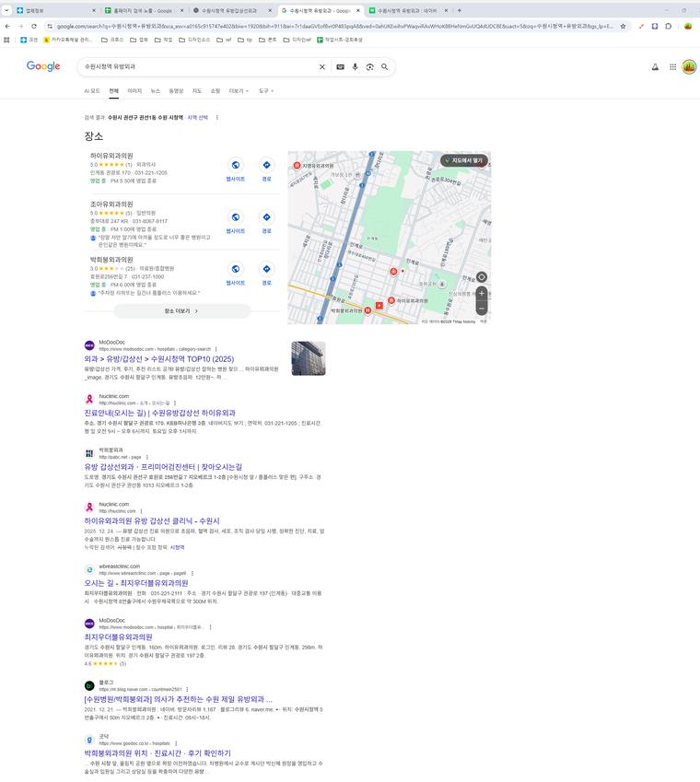Screen dimensions: 700x782
Task: Select the 조아유외과의원 place listing title
Action: coord(111,204)
